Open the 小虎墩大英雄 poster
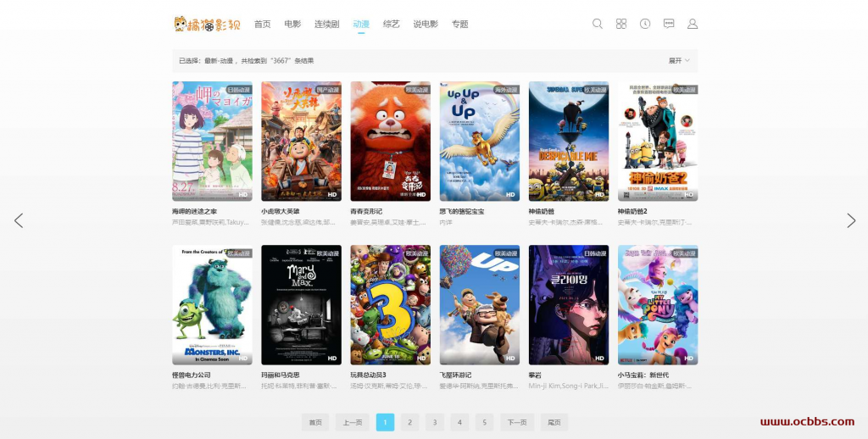The height and width of the screenshot is (439, 868). pos(301,142)
